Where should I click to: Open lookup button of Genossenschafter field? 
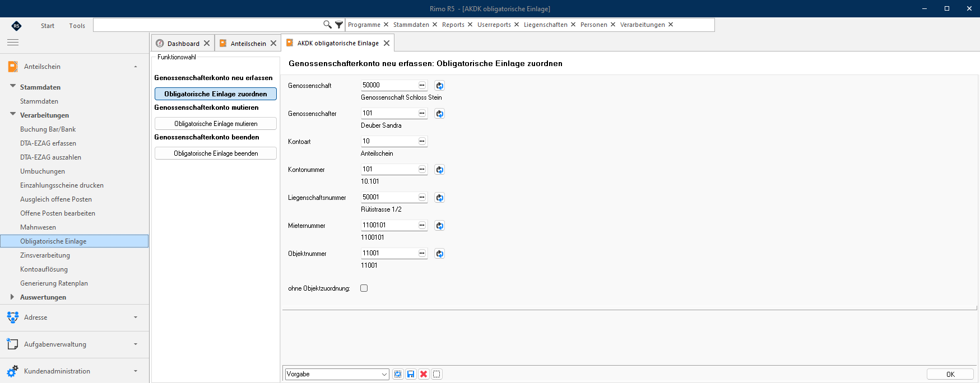(x=422, y=113)
